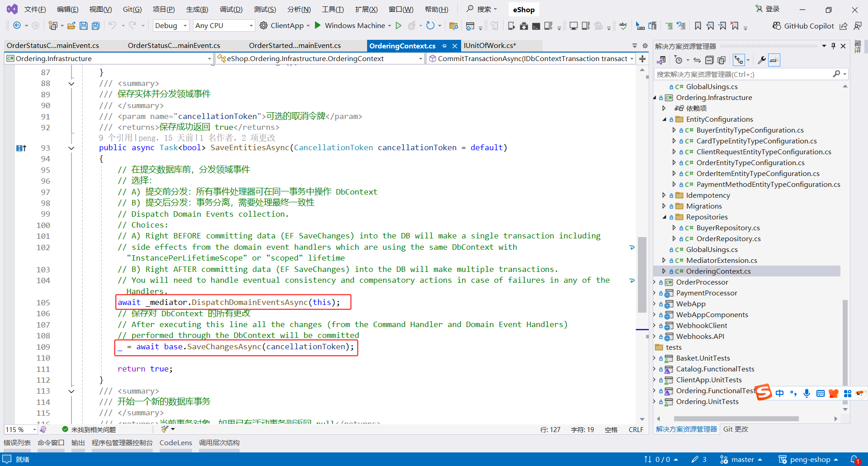The image size is (868, 466).
Task: Toggle file nesting view in Solution Explorer
Action: (x=739, y=60)
